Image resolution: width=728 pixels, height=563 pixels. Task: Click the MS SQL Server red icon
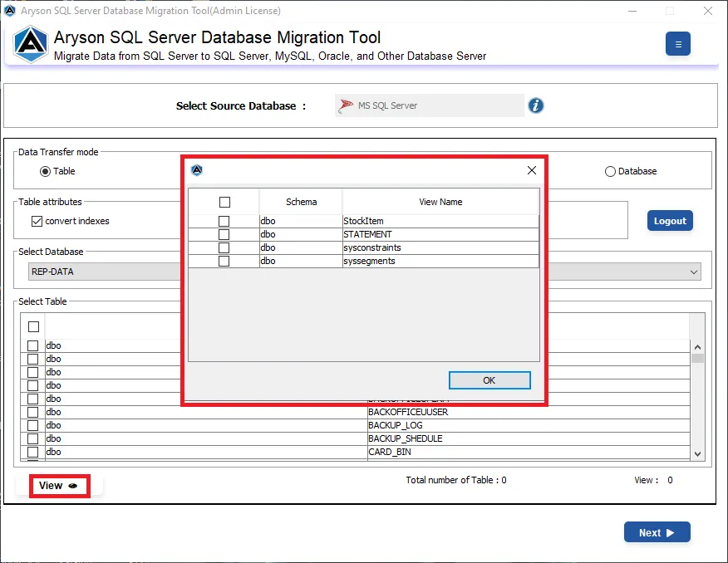click(346, 105)
